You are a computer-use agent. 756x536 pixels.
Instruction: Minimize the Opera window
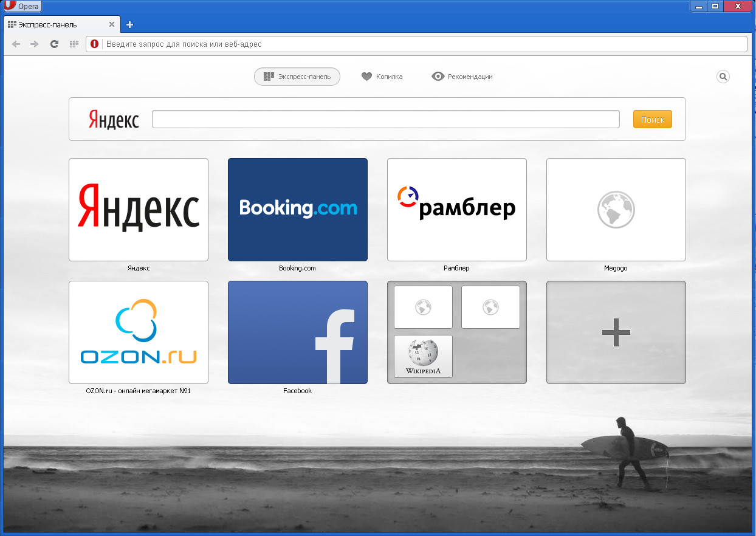699,5
